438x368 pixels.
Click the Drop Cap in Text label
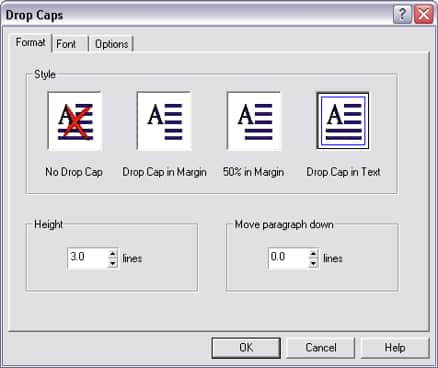click(343, 172)
